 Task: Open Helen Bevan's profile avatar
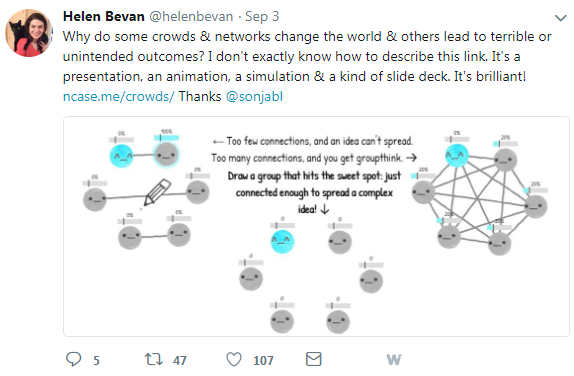(x=29, y=33)
